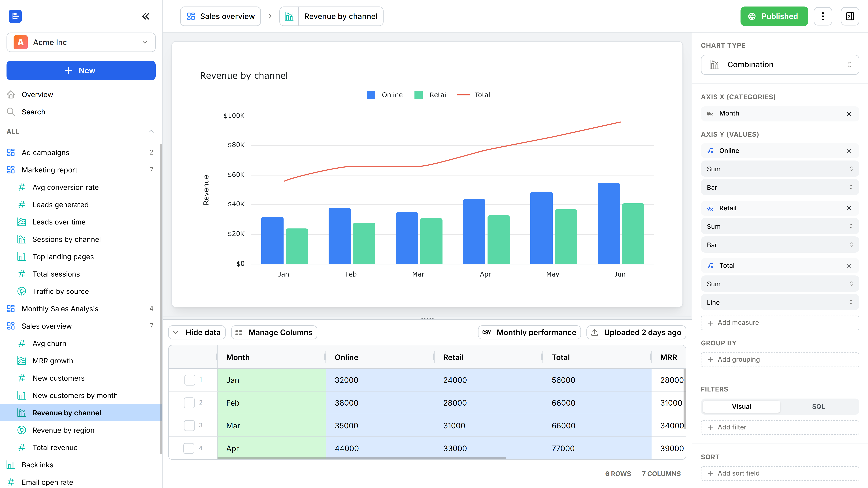Remove Total measure from Axis Y
The width and height of the screenshot is (868, 488).
click(849, 266)
